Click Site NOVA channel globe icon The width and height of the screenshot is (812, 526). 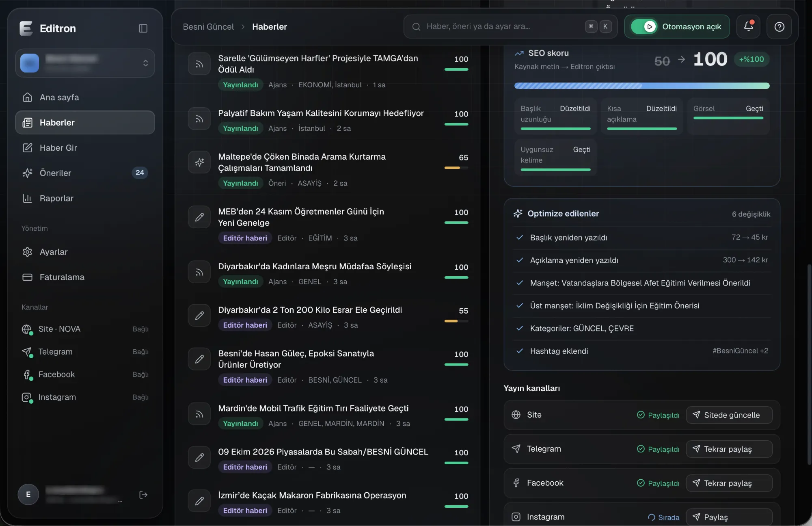click(27, 329)
